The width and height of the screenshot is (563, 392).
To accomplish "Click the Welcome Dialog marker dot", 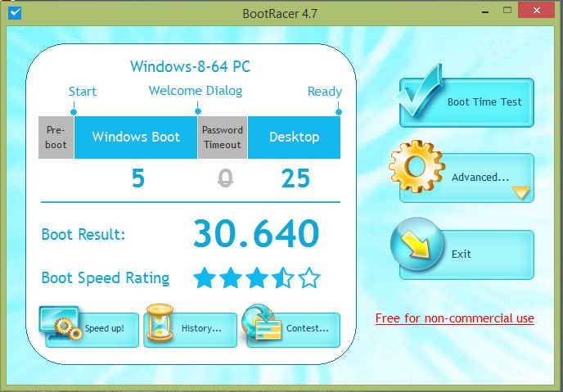I will pyautogui.click(x=198, y=111).
